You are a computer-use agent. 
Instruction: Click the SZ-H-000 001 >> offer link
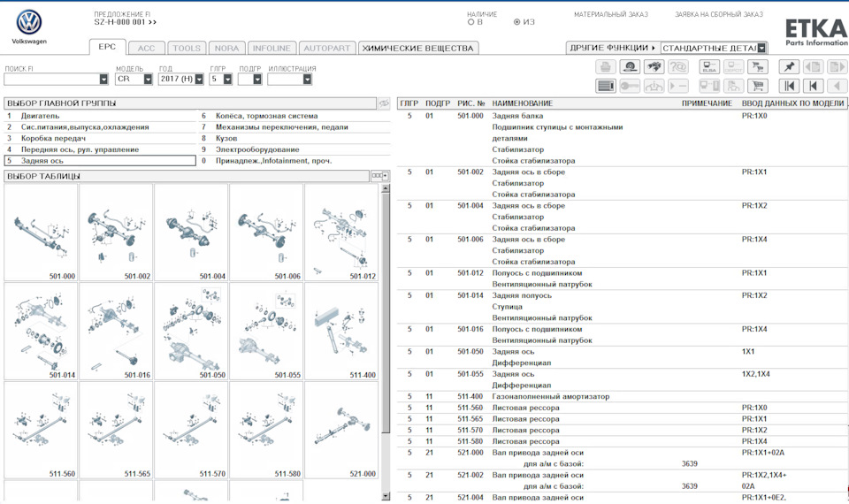click(x=125, y=22)
